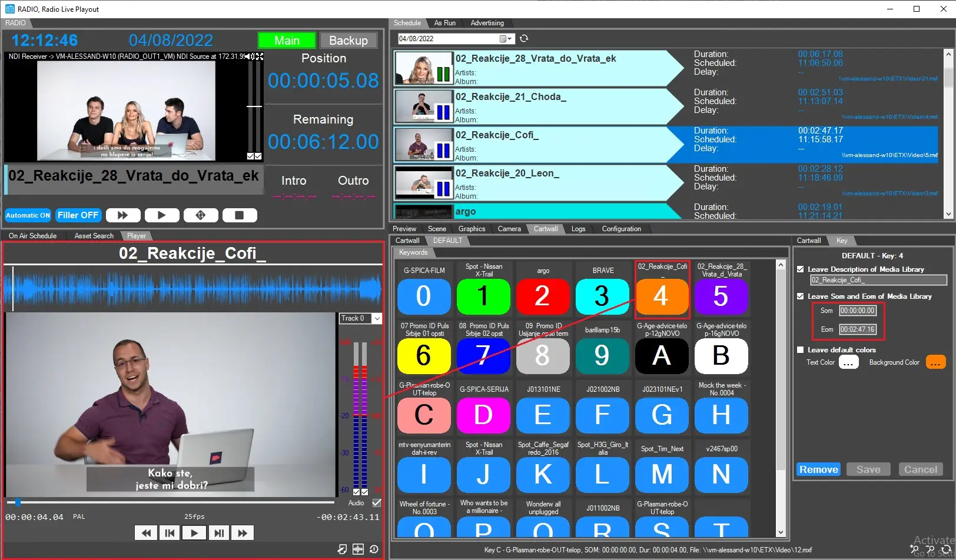Screen dimensions: 956x560
Task: Step forward one frame in the Player
Action: point(218,533)
